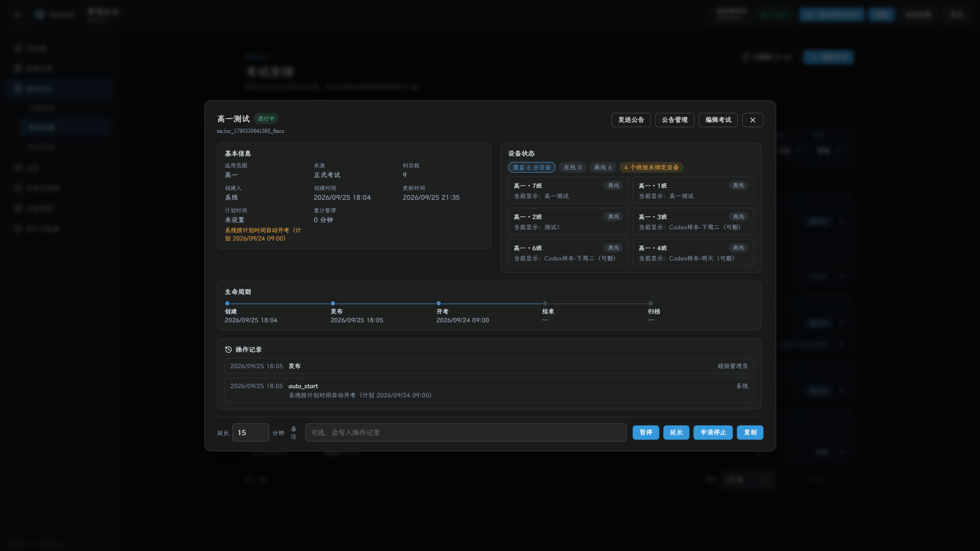The image size is (980, 551).
Task: Click the 归档 lifecycle marker dot
Action: tap(651, 303)
